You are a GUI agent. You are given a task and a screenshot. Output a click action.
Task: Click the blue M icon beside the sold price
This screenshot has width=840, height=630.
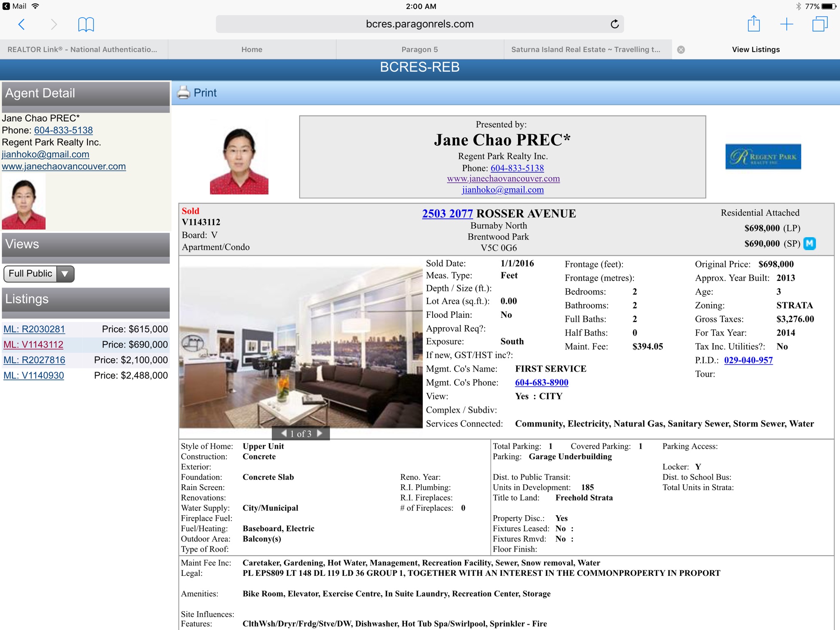click(810, 244)
